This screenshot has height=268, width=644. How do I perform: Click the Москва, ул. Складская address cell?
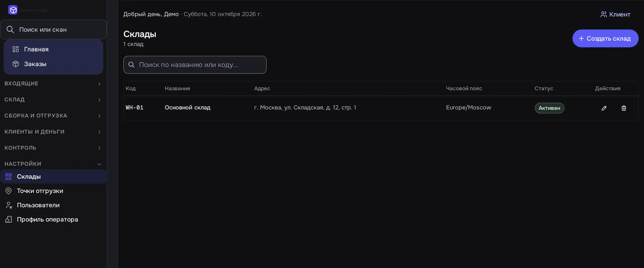(305, 108)
